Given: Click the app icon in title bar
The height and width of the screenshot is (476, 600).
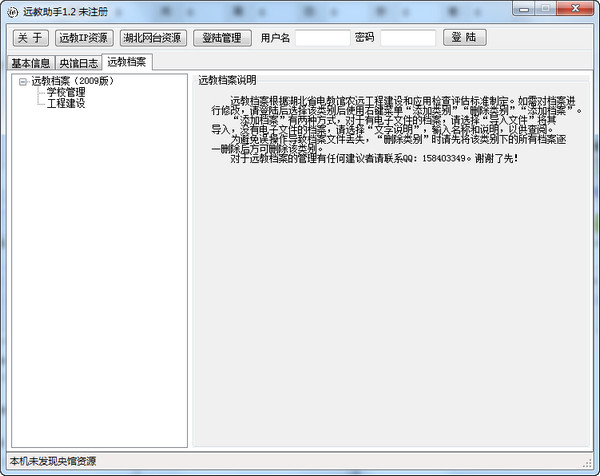Looking at the screenshot, I should (x=13, y=12).
